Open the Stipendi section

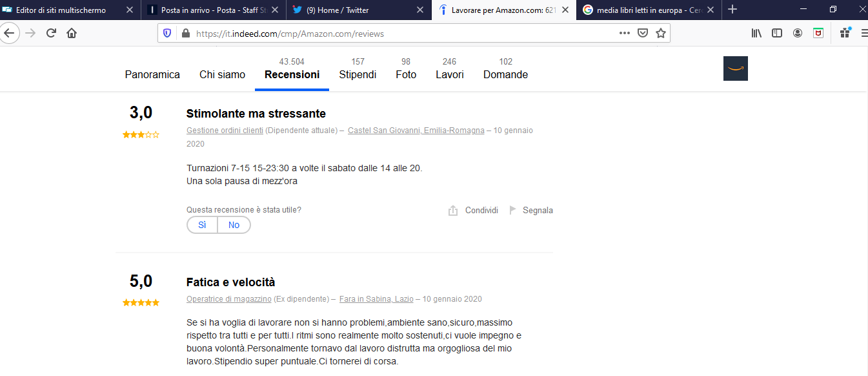[x=358, y=75]
